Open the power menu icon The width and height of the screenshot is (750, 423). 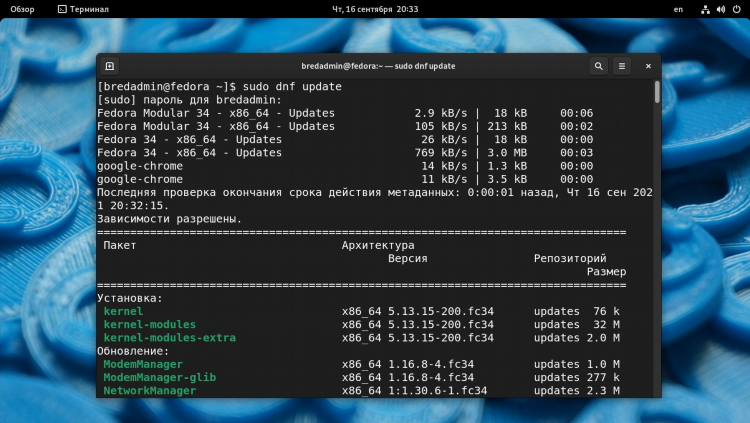[x=737, y=9]
